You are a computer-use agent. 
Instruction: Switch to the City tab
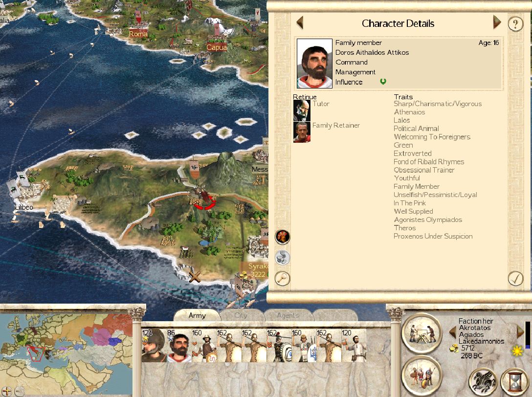pyautogui.click(x=241, y=315)
